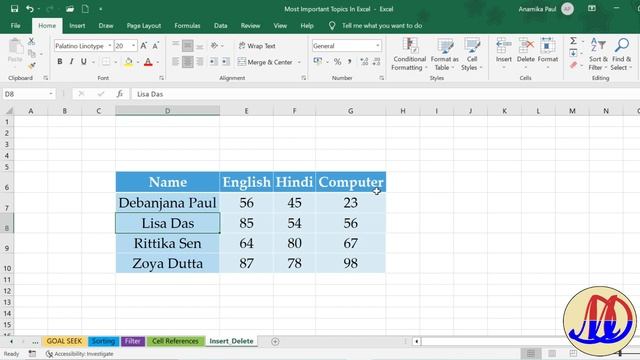Click the Insert Function fx icon

point(120,94)
